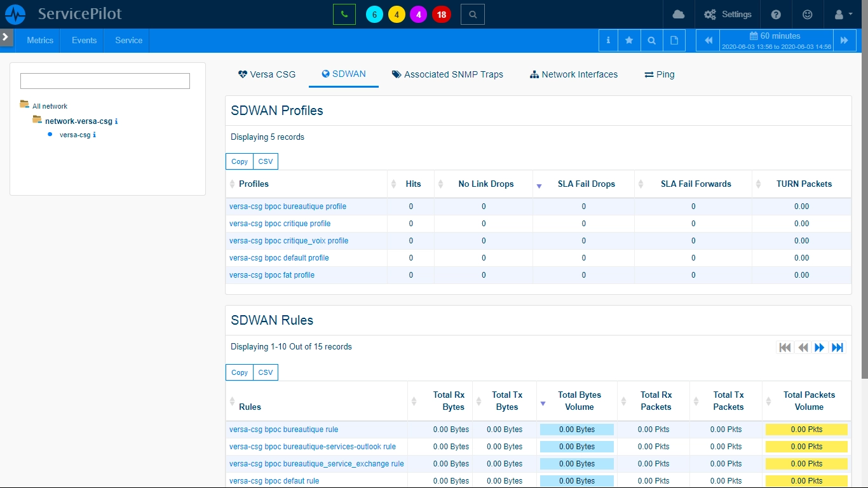This screenshot has width=868, height=488.
Task: Click the star favorites icon
Action: coord(629,40)
